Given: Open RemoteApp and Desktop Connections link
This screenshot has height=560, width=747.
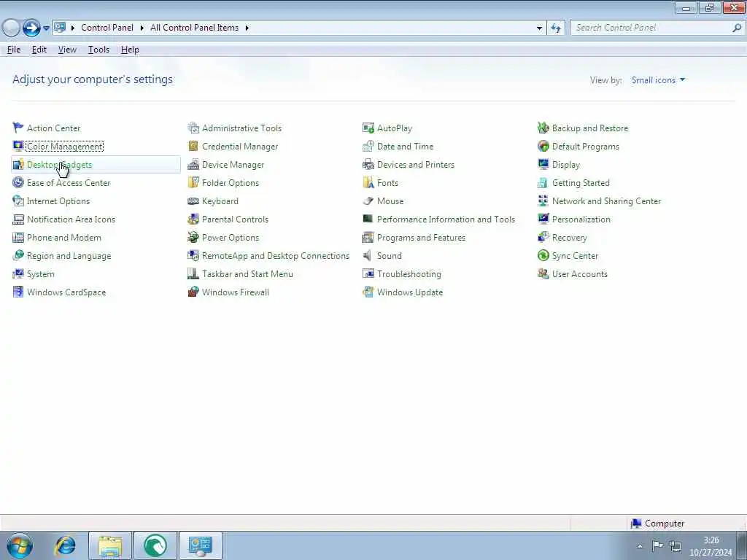Looking at the screenshot, I should pos(275,256).
